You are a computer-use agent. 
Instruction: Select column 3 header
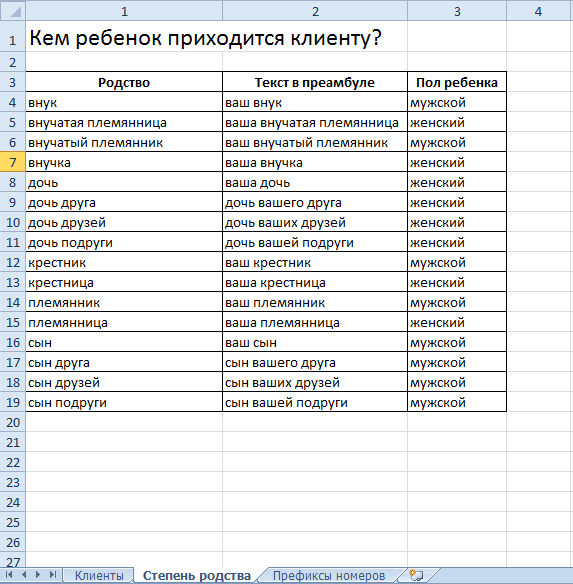click(x=457, y=12)
